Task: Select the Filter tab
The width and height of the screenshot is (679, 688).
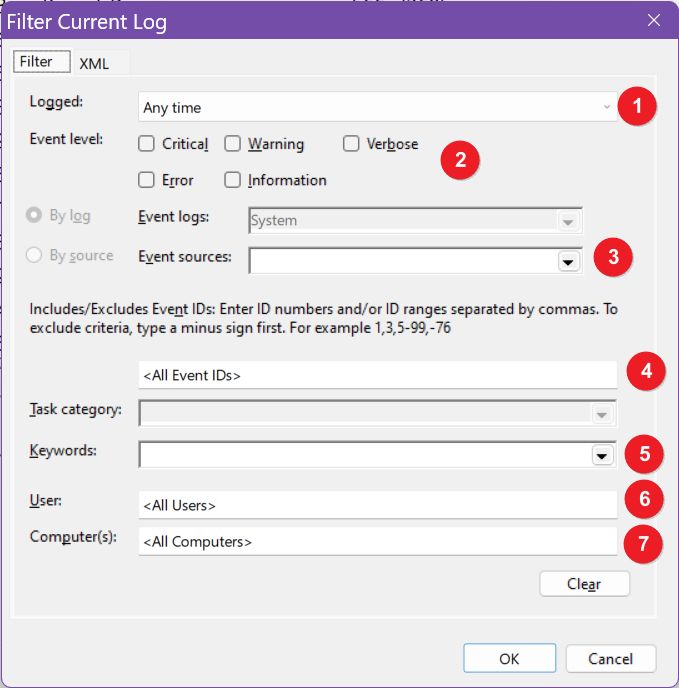Action: (x=42, y=61)
